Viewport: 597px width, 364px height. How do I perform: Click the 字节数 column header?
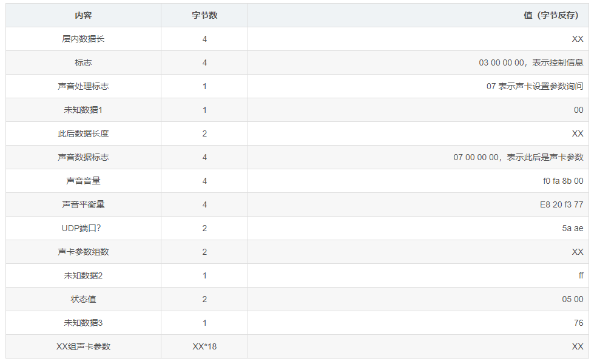[204, 15]
